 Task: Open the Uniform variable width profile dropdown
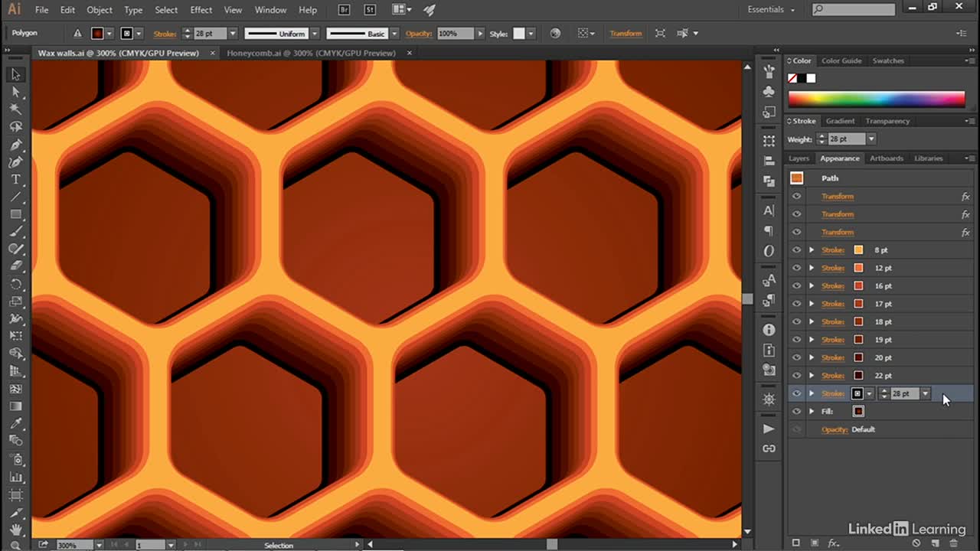314,34
